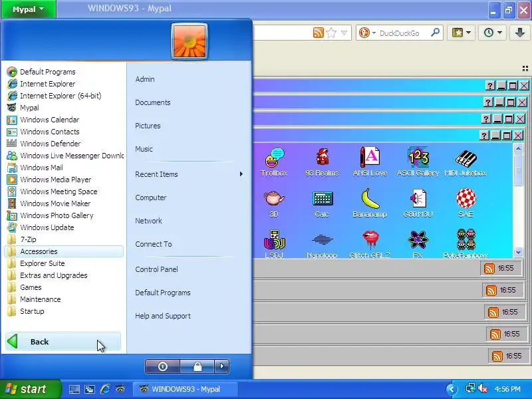Open the Documents folder link
The height and width of the screenshot is (399, 532).
click(x=153, y=102)
